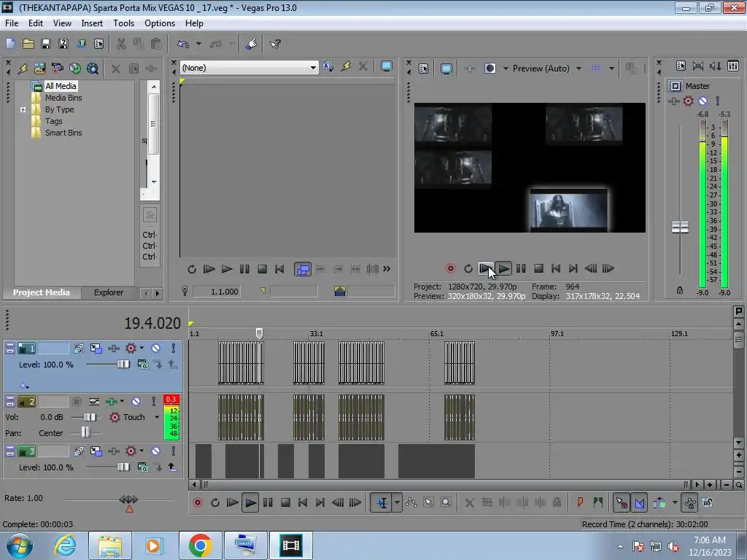Switch to the Explorer tab
The image size is (747, 560).
tap(109, 292)
